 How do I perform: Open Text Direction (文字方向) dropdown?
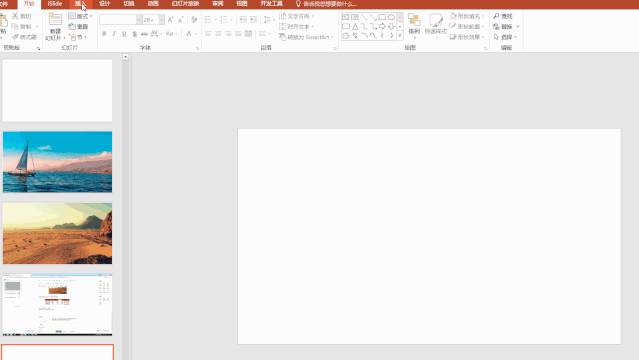click(x=297, y=16)
